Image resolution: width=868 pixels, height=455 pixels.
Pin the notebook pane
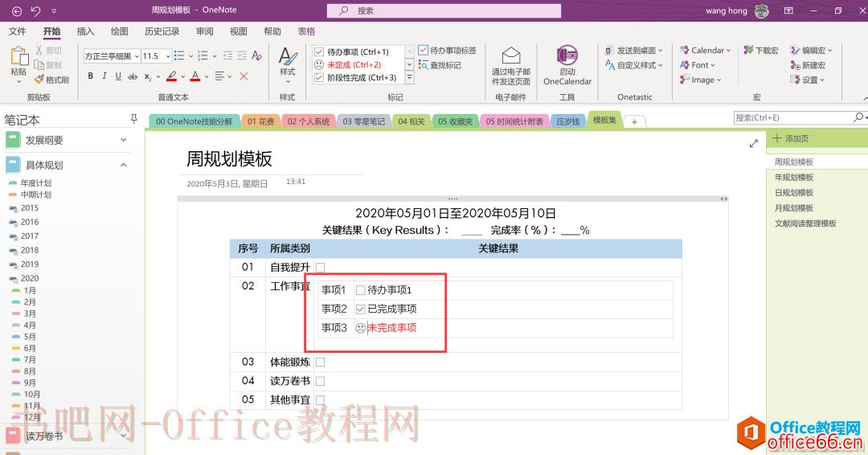[x=133, y=118]
